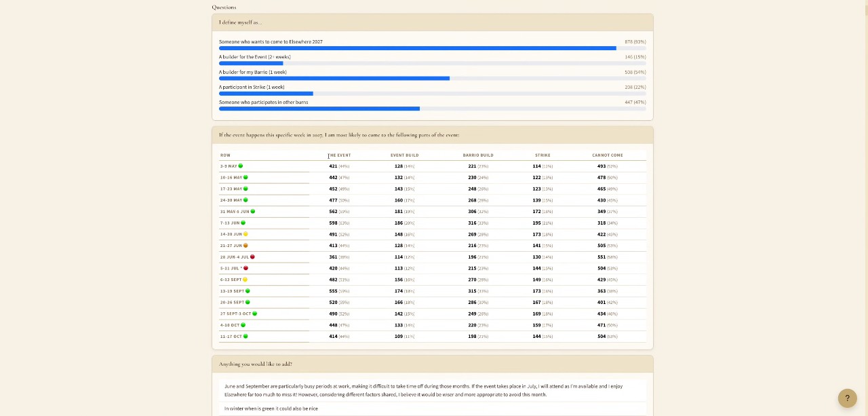Screen dimensions: 868x416
Task: Click yellow dot beside 14-20 Jun
Action: point(245,234)
